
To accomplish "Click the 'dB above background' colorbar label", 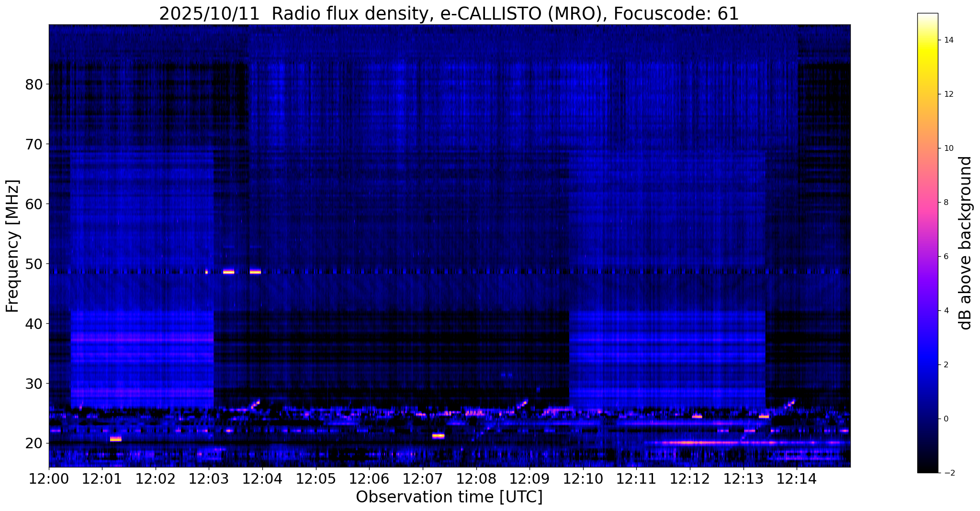I will (966, 243).
